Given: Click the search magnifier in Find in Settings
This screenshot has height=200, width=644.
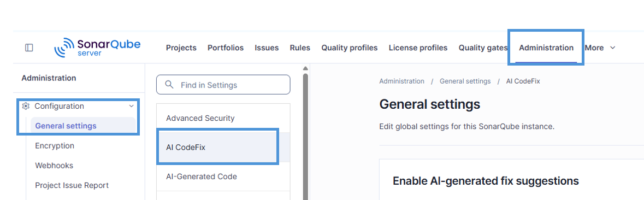Looking at the screenshot, I should tap(169, 85).
